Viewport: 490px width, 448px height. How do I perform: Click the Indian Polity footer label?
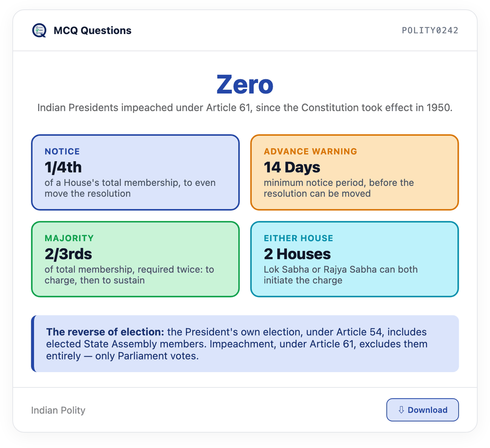(58, 410)
